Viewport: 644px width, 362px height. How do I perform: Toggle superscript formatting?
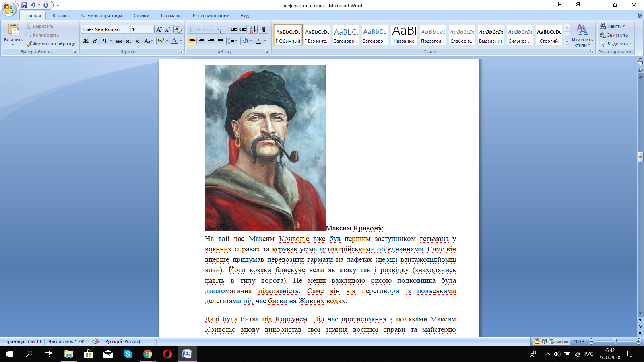tap(138, 41)
